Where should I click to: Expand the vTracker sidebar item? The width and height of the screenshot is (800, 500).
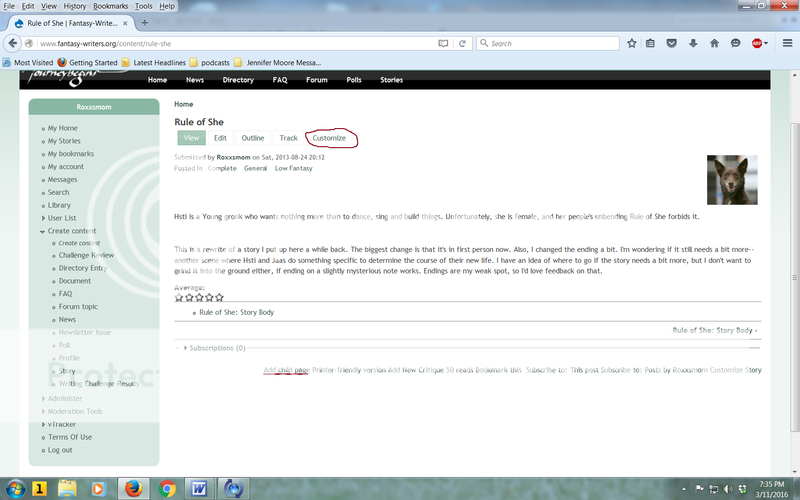coord(44,424)
